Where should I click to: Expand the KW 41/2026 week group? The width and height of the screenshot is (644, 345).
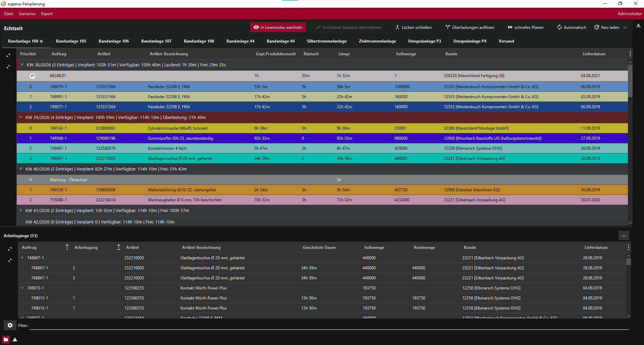click(21, 210)
